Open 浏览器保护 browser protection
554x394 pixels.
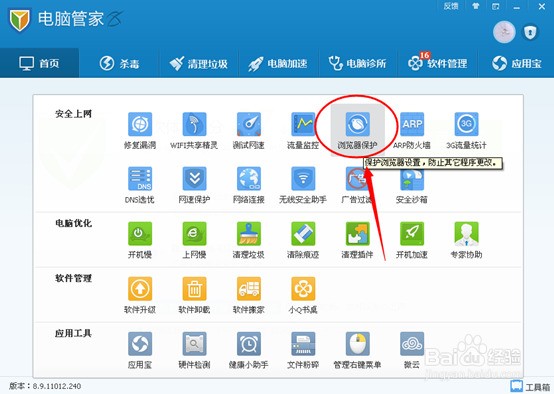[358, 124]
